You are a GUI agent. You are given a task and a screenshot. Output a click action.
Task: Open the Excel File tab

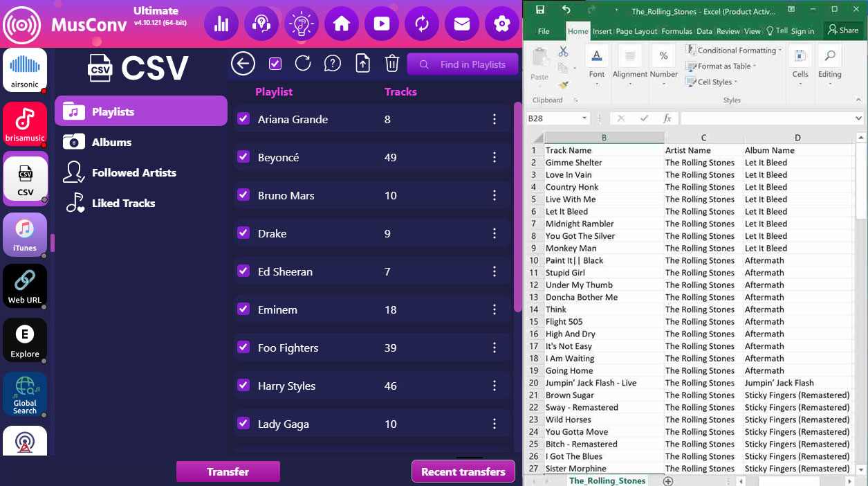pyautogui.click(x=544, y=31)
